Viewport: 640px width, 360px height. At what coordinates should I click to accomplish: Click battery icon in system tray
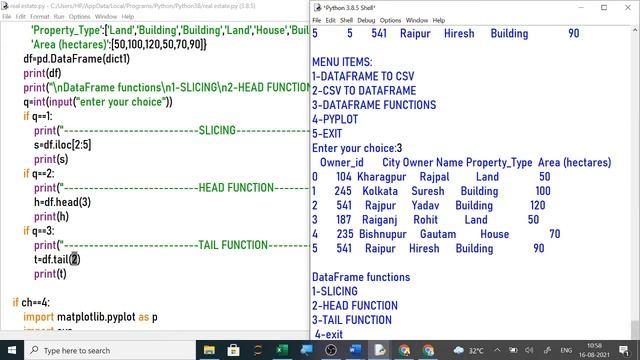pos(513,350)
